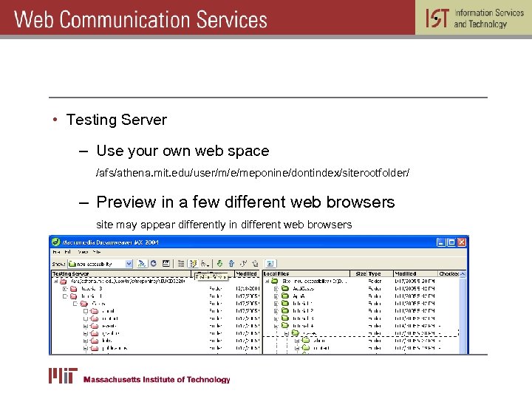Toggle the Testing Server view icon

point(194,264)
